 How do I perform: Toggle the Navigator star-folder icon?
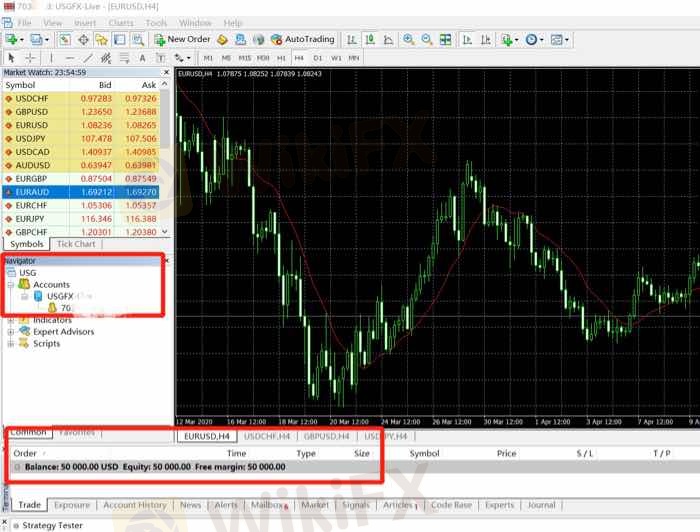click(101, 40)
